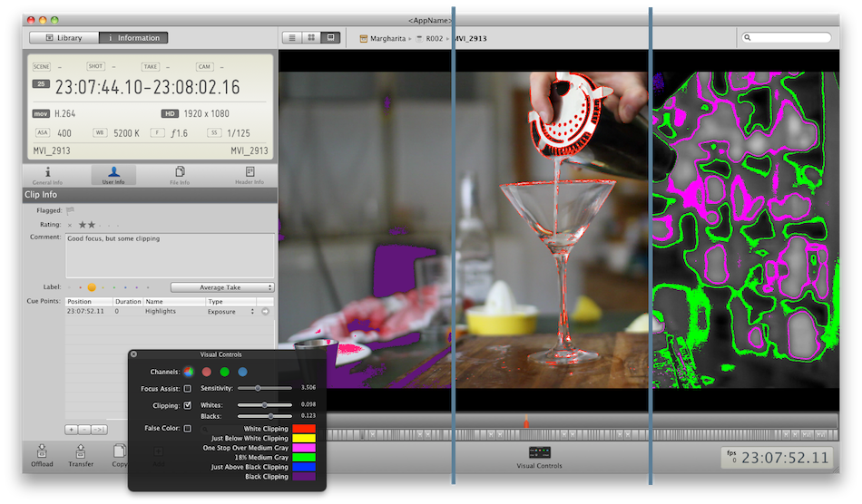Image resolution: width=862 pixels, height=504 pixels.
Task: Select cue point position 23:07:52.11
Action: coord(85,311)
